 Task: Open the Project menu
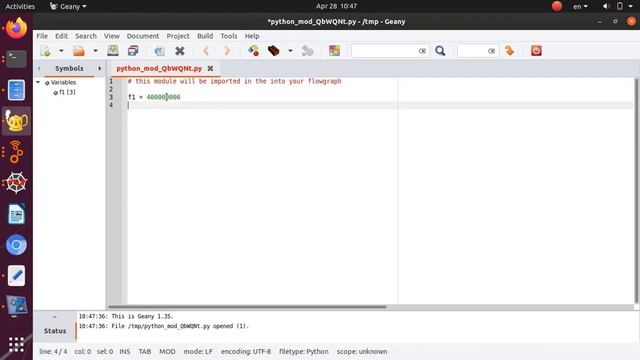pyautogui.click(x=178, y=36)
